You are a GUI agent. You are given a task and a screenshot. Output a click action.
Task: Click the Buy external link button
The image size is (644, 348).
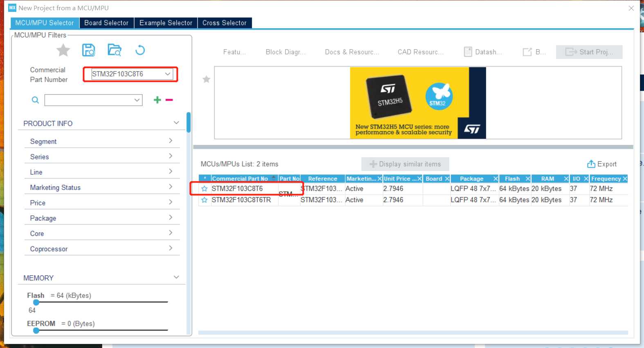pos(534,52)
